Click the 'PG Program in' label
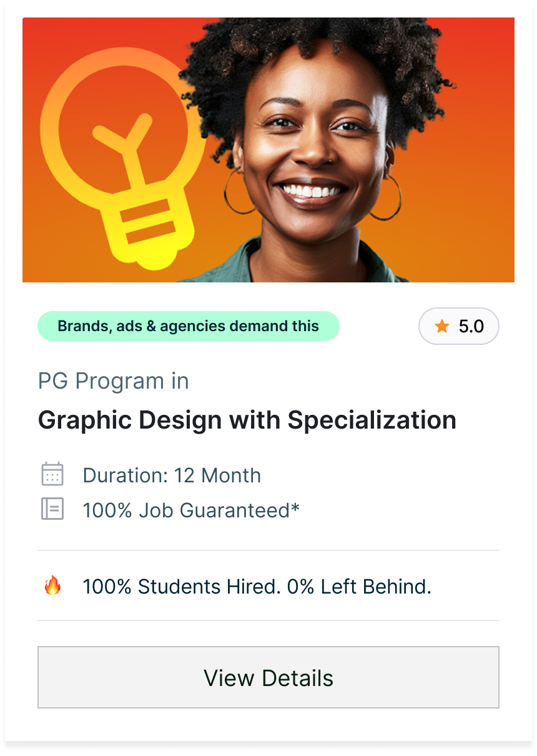Image resolution: width=537 pixels, height=756 pixels. 113,381
